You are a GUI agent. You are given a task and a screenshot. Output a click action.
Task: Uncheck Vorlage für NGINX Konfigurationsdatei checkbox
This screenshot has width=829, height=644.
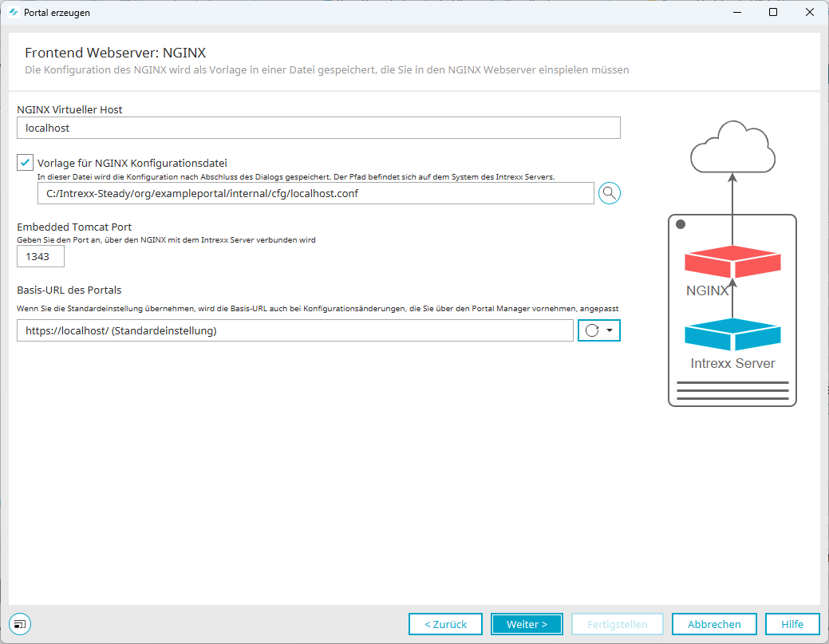coord(25,162)
